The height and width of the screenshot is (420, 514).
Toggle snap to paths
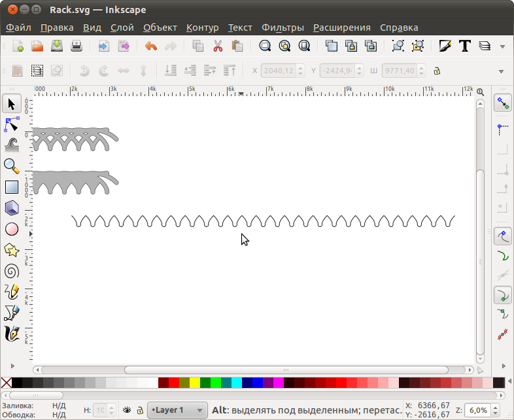(503, 255)
